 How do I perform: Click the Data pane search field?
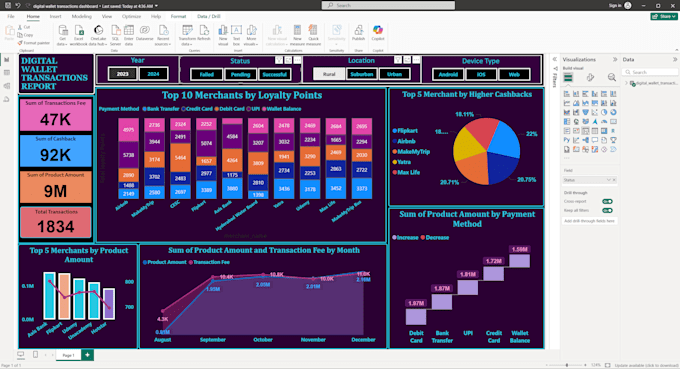(650, 72)
